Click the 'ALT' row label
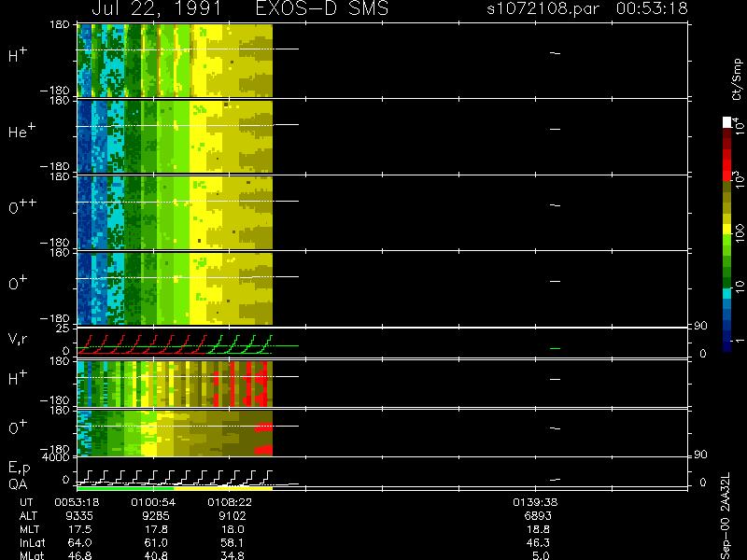The height and width of the screenshot is (560, 747). 28,516
